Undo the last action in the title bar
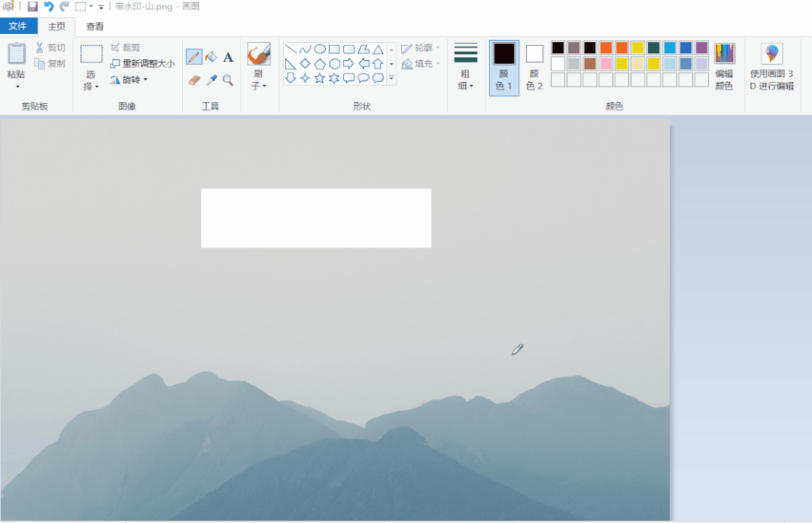Screen dimensions: 812x523 (49, 6)
